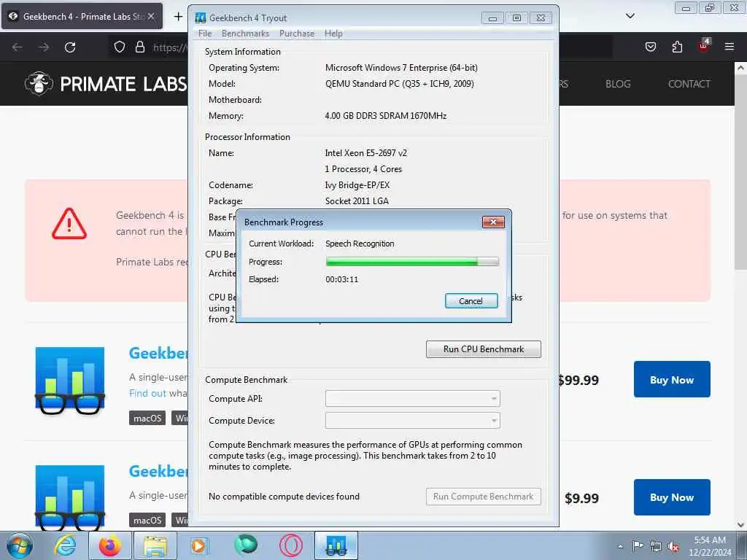
Task: Click the Intel Xeon E5-2697 v2 value
Action: [366, 153]
